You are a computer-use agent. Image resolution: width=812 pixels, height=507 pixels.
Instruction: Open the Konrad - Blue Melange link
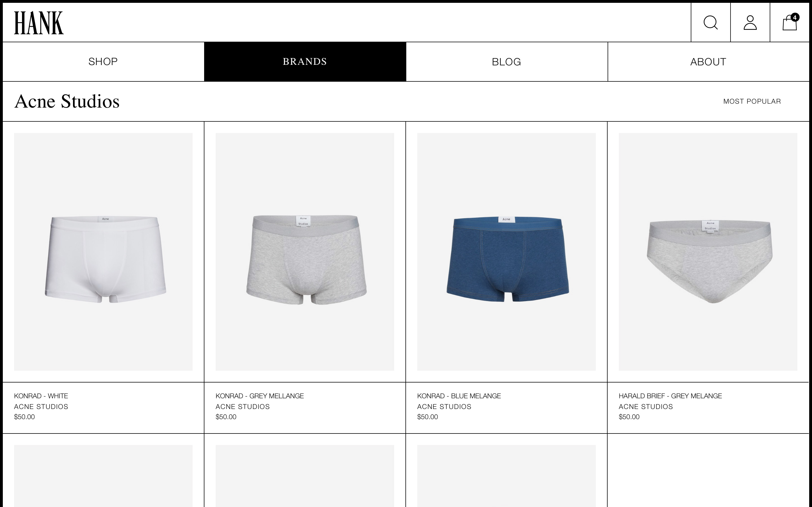[x=459, y=396]
